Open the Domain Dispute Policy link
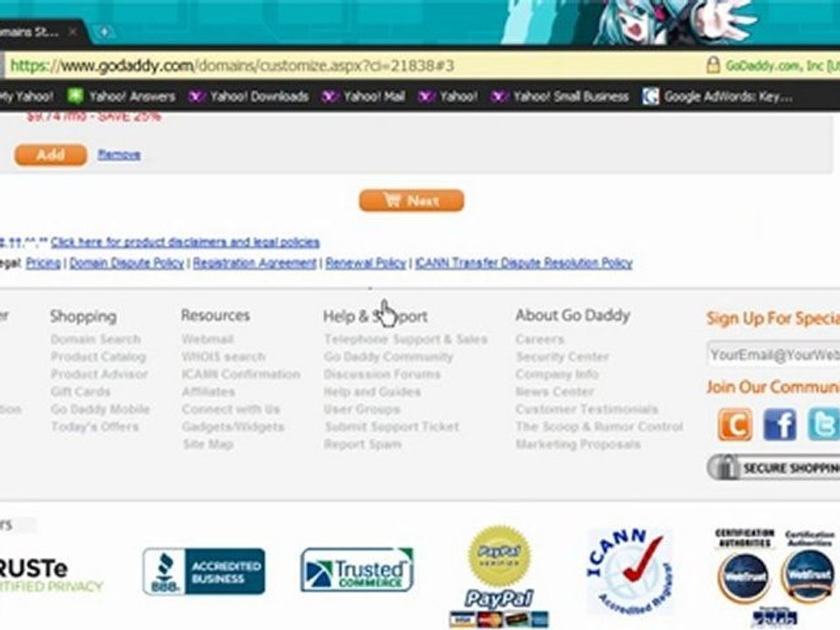The width and height of the screenshot is (840, 630). coord(126,263)
